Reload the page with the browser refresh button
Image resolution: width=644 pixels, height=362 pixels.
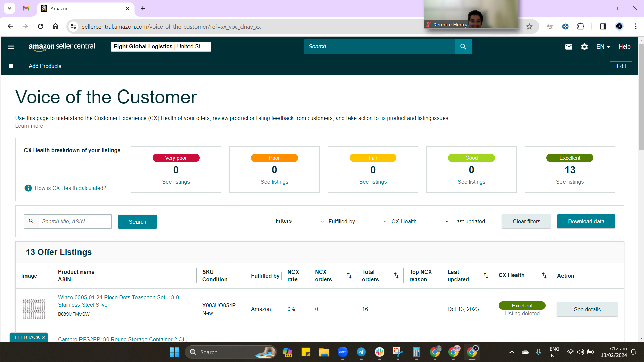[x=41, y=26]
